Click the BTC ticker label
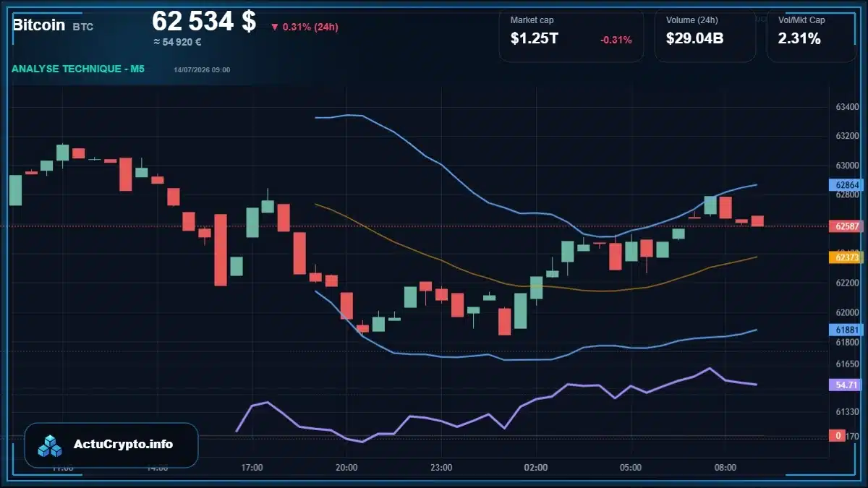This screenshot has width=868, height=488. pyautogui.click(x=83, y=27)
